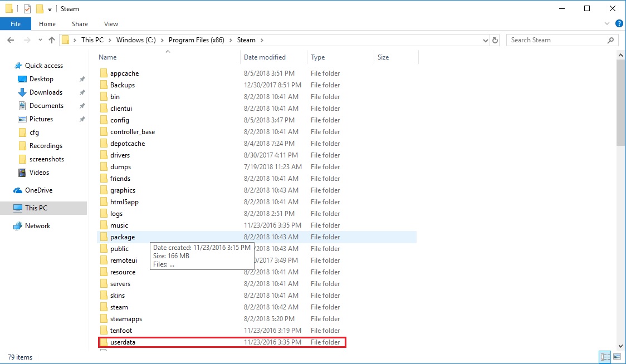Viewport: 626px width, 364px height.
Task: Open recent locations dropdown arrow
Action: [40, 40]
